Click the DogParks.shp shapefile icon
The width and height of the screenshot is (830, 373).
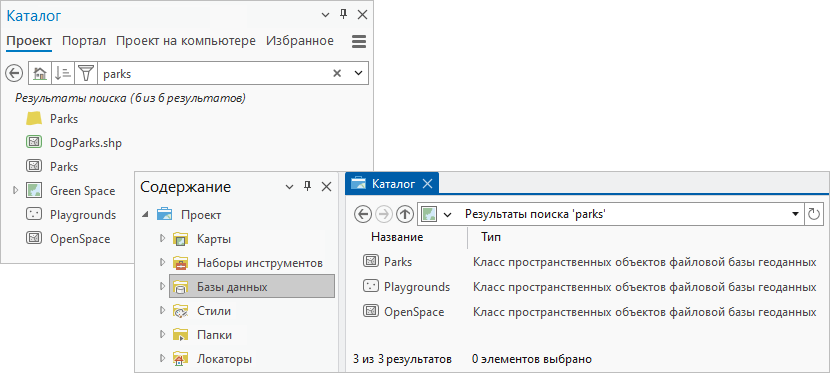pos(34,142)
